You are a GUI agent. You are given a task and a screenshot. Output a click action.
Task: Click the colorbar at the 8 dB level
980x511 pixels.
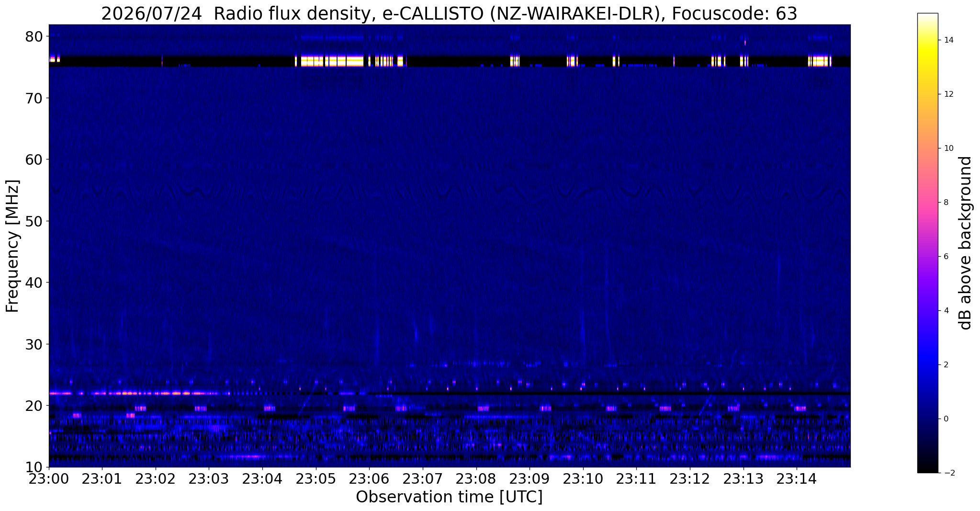tap(927, 202)
